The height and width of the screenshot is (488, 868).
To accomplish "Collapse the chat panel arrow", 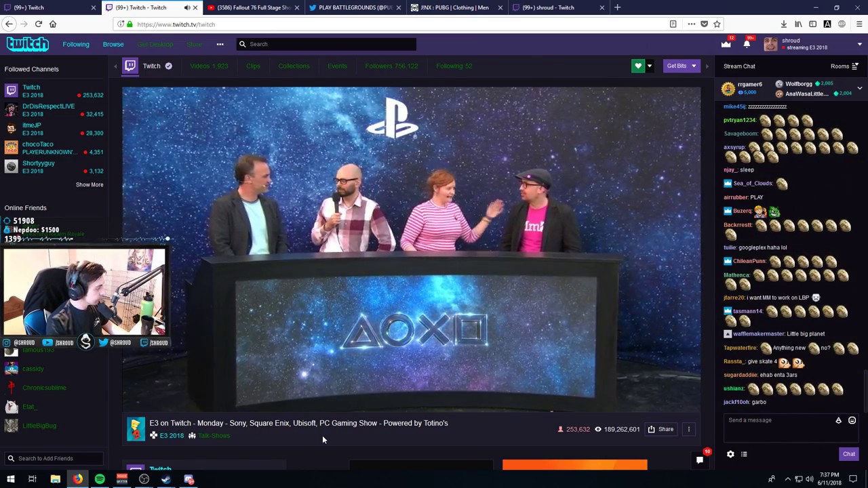I will [x=707, y=66].
